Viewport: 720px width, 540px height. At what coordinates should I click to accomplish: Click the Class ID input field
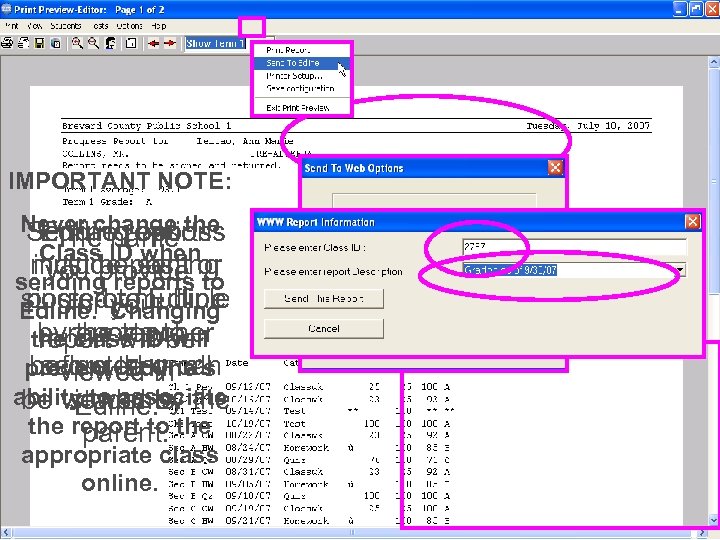click(x=574, y=247)
